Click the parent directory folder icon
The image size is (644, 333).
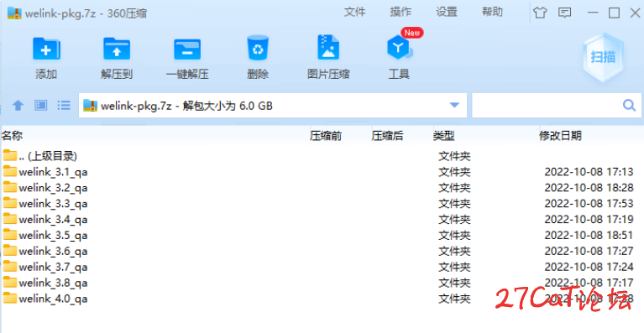10,155
